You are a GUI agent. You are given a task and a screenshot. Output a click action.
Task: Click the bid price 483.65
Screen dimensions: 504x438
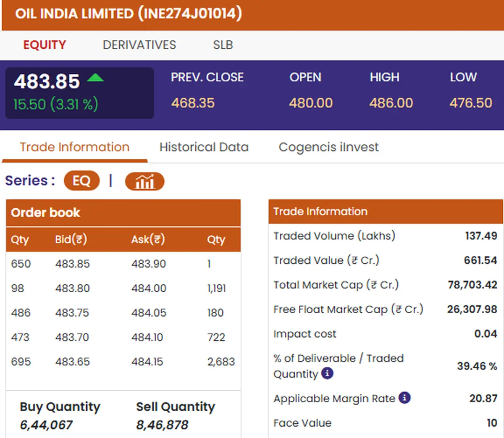(x=73, y=361)
